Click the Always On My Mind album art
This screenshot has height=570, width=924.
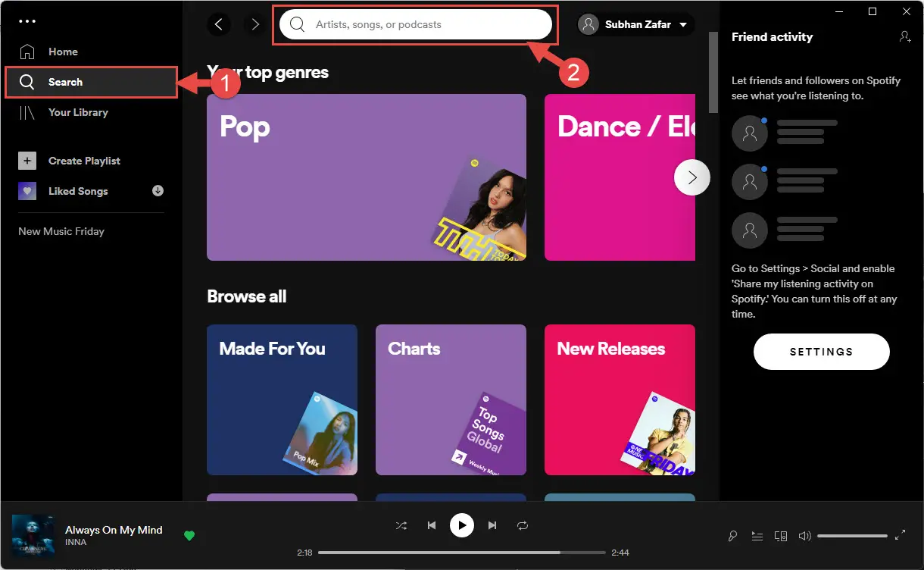[33, 536]
